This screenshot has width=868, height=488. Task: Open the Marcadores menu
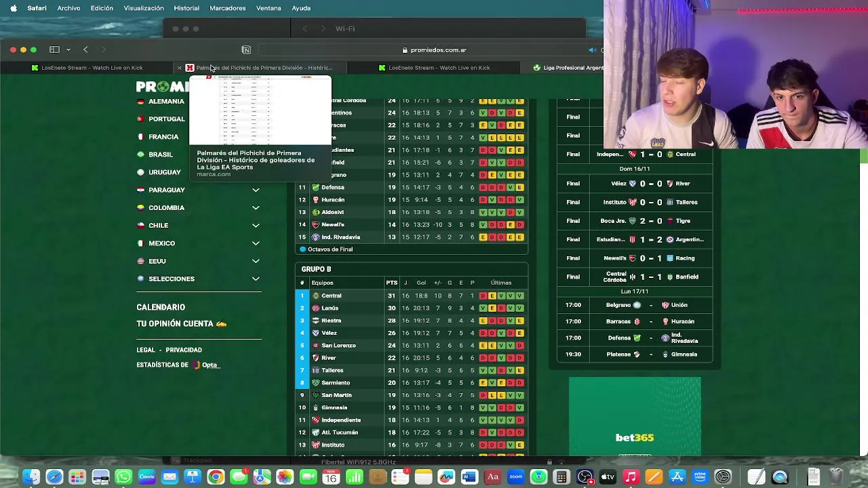[228, 8]
